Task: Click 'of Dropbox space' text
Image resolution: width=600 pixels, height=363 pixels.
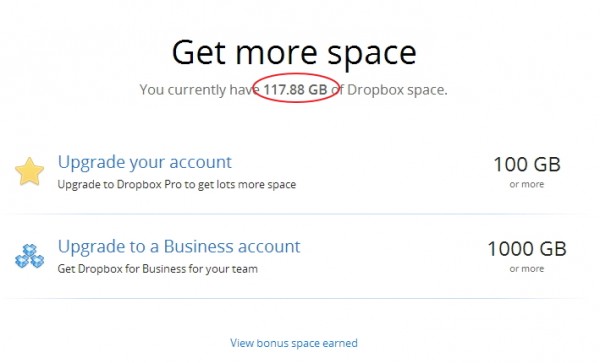Action: (388, 90)
